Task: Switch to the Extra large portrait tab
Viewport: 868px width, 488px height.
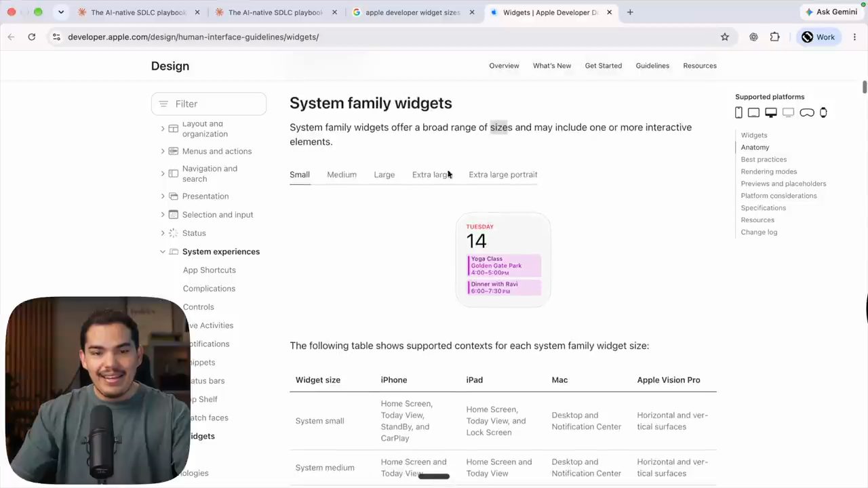Action: click(x=503, y=174)
